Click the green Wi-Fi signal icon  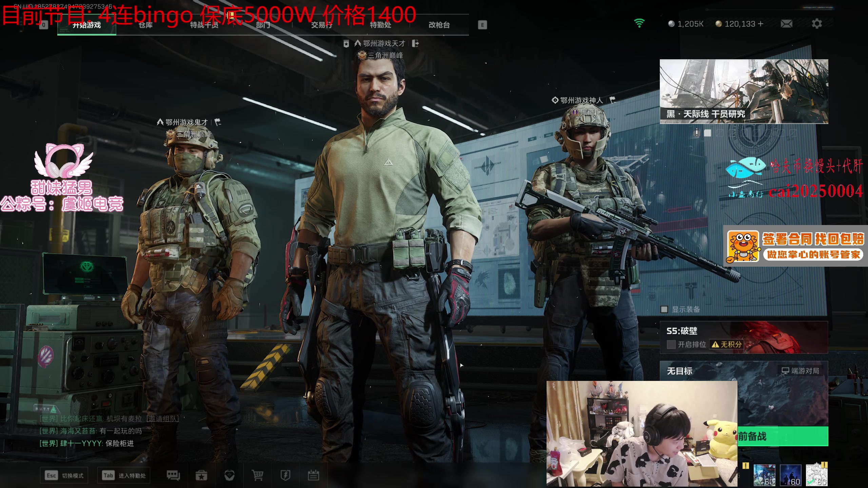coord(639,23)
